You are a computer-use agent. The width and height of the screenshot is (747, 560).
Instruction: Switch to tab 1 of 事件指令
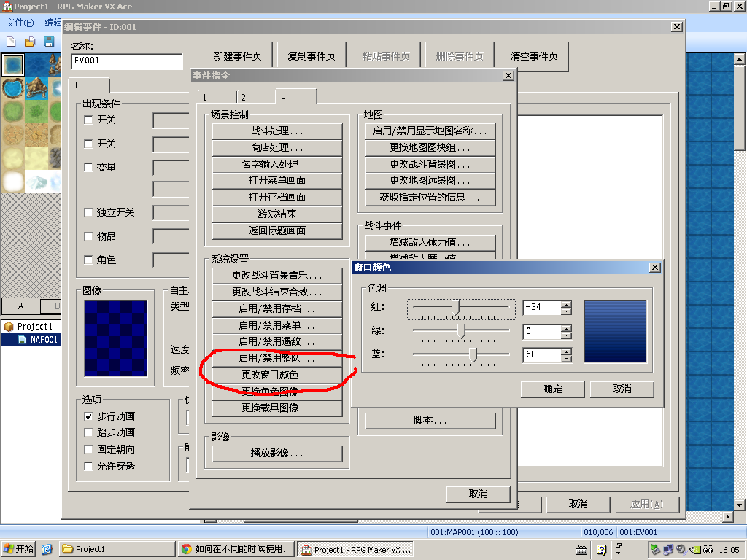pyautogui.click(x=217, y=97)
